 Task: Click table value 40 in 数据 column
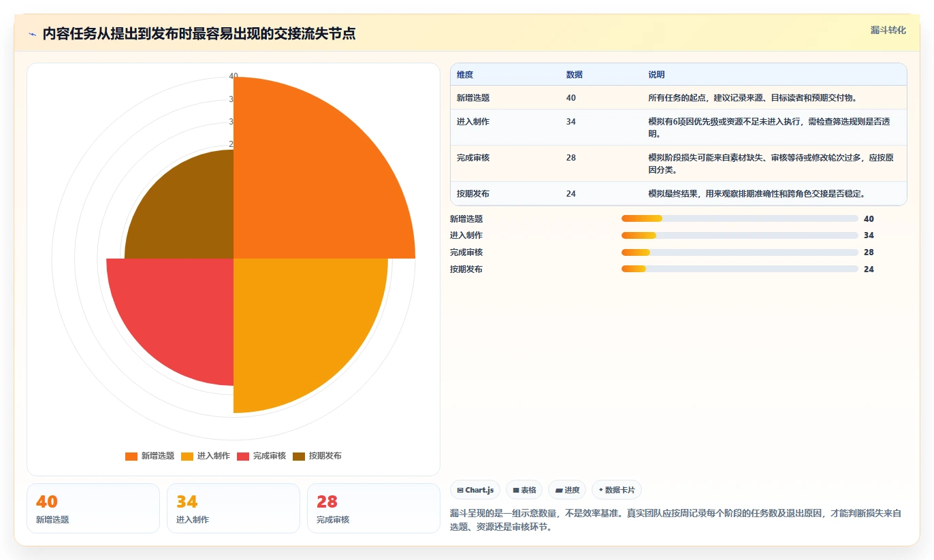click(571, 98)
